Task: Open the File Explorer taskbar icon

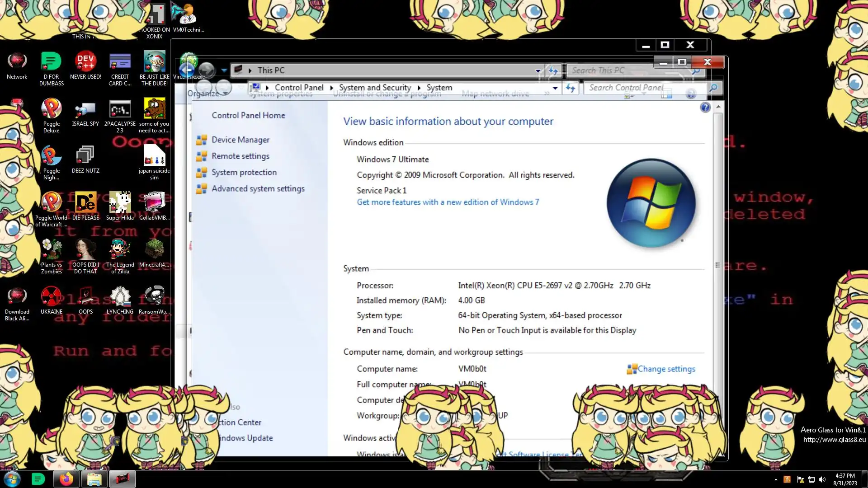Action: (94, 479)
